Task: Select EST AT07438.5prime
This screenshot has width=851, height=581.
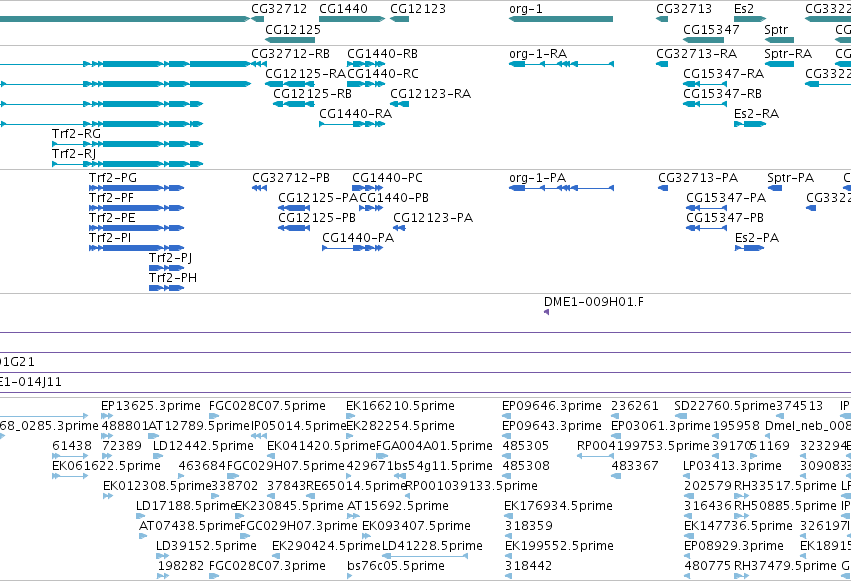Action: click(x=189, y=527)
